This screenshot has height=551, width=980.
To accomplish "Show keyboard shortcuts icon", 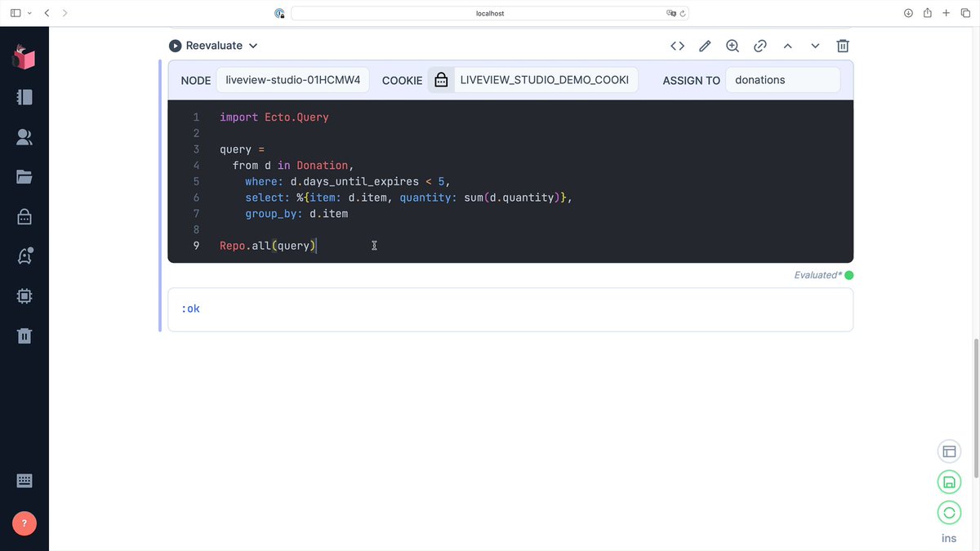I will (24, 481).
